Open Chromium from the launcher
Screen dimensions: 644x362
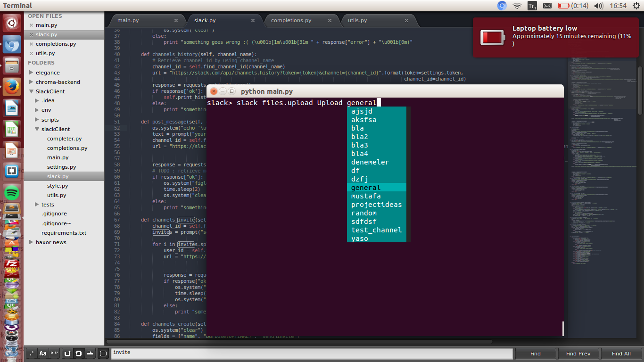[12, 45]
